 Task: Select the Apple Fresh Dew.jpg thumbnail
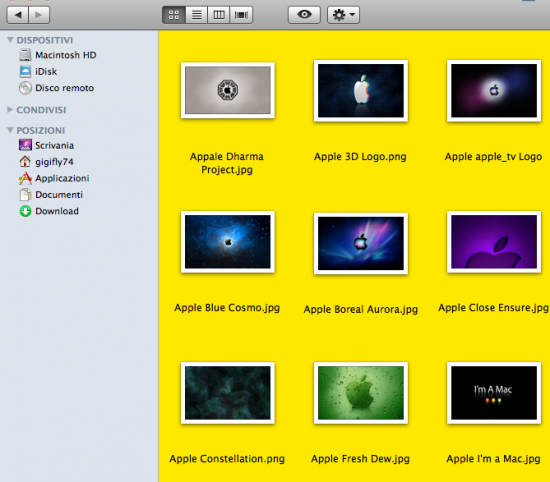coord(361,393)
